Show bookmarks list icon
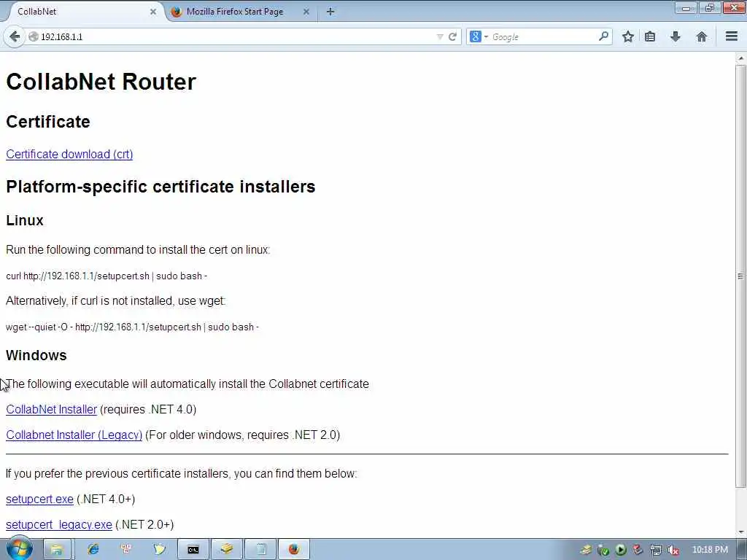Screen dimensions: 747x560 650,36
